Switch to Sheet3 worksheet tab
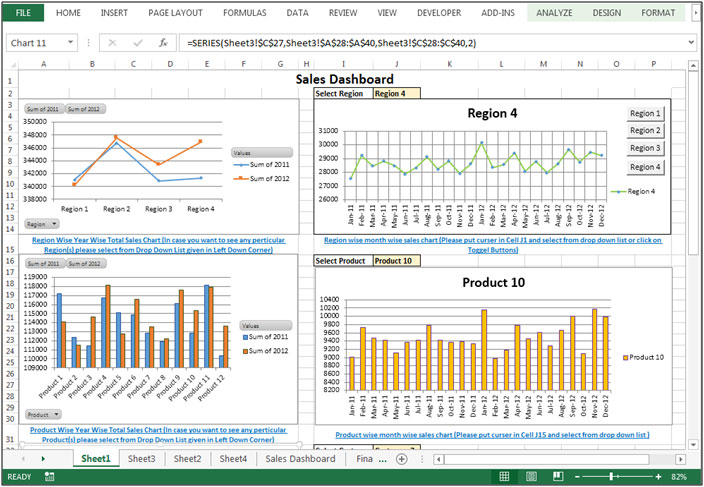704x487 pixels. tap(142, 459)
